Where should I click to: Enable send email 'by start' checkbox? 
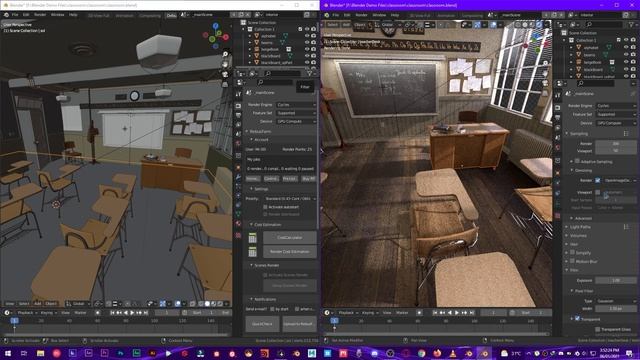(272, 309)
